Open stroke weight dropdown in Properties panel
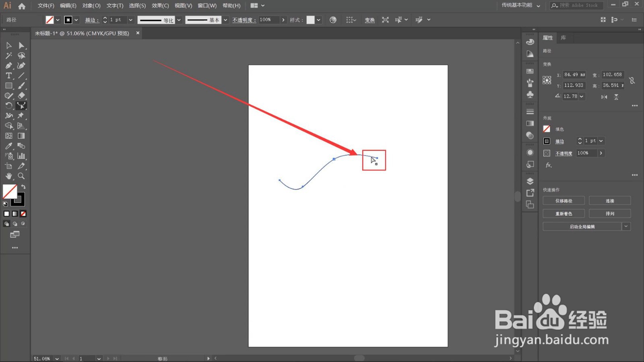The height and width of the screenshot is (362, 644). (601, 141)
